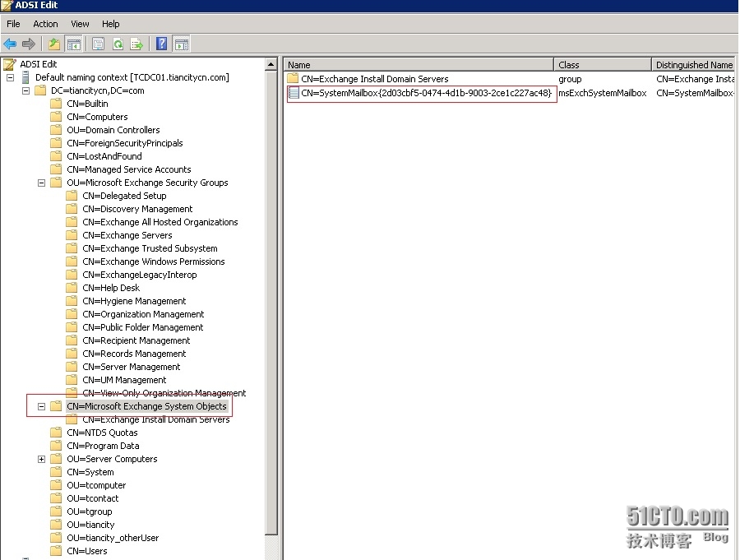Click the Refresh toolbar icon
740x560 pixels.
tap(118, 44)
